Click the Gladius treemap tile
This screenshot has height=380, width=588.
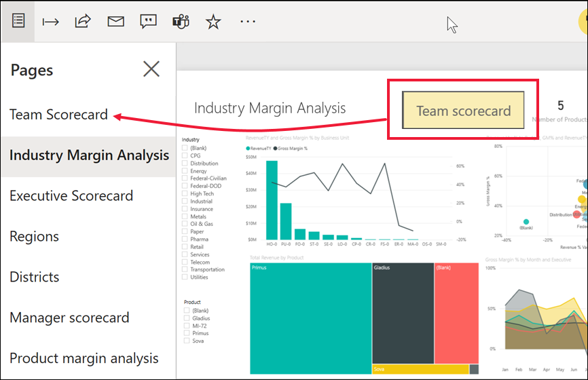point(403,313)
